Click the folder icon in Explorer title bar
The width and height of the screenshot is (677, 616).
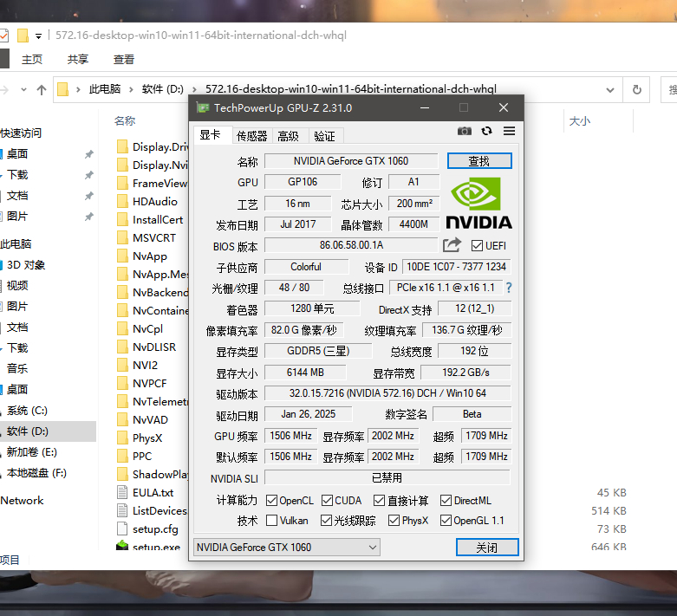[23, 36]
